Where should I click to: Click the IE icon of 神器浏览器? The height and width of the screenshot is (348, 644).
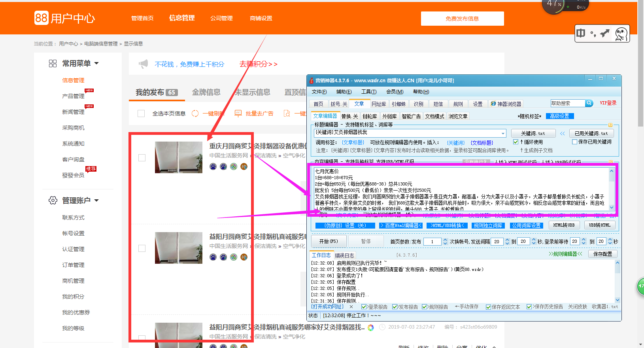[x=493, y=104]
